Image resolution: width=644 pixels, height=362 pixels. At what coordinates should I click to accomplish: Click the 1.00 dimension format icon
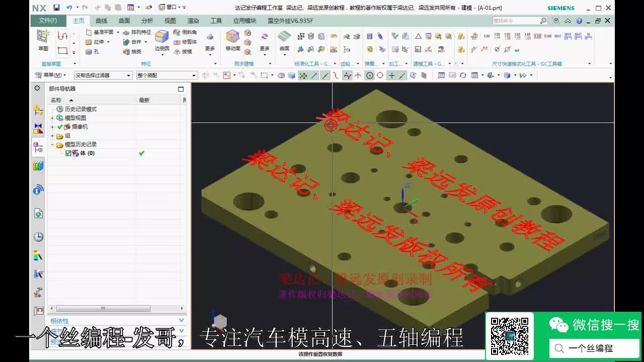487,36
